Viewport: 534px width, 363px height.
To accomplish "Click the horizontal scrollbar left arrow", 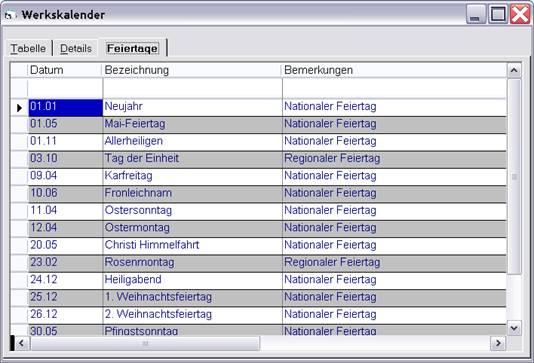I will (21, 343).
